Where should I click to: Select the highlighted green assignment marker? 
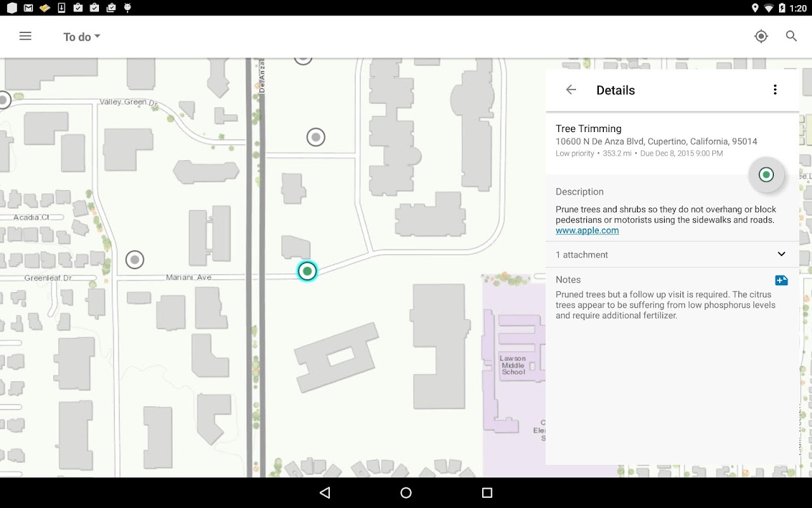[307, 271]
